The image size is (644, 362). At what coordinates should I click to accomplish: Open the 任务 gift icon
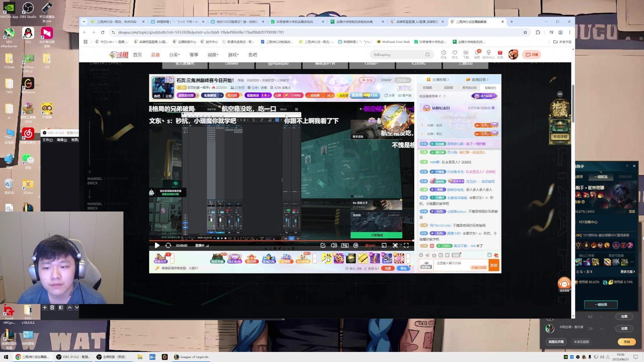pos(500,54)
